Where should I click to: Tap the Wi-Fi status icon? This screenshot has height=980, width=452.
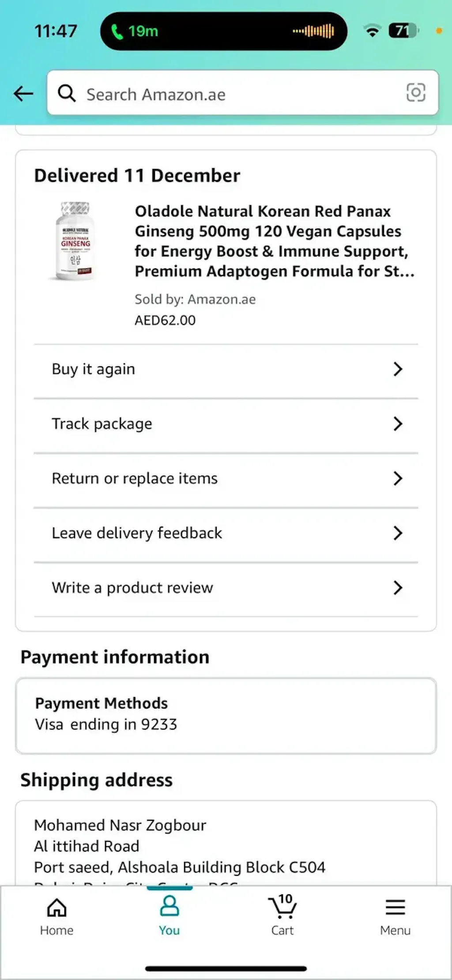click(x=373, y=31)
